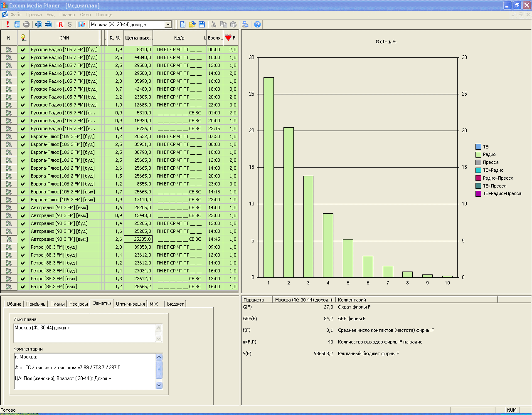Screen dimensions: 532x415
Task: Click the gray S toolbar button
Action: [70, 25]
